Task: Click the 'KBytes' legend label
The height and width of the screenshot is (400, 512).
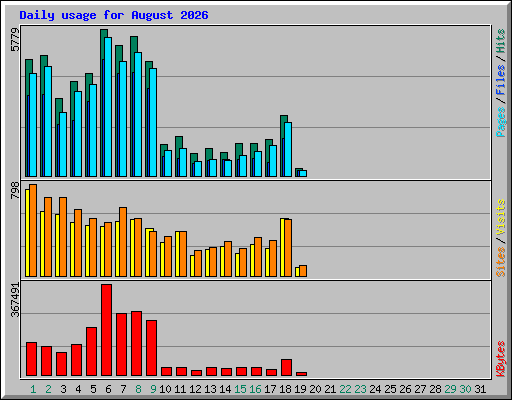Action: click(501, 359)
